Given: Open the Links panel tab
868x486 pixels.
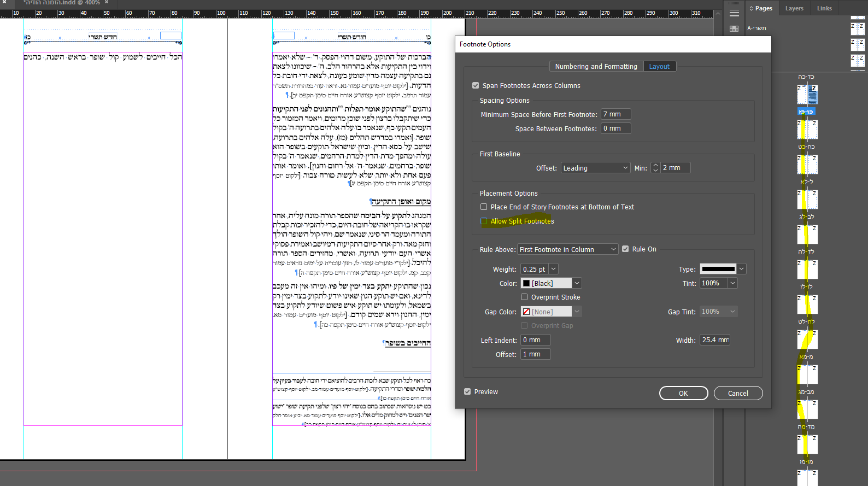Looking at the screenshot, I should click(x=824, y=8).
